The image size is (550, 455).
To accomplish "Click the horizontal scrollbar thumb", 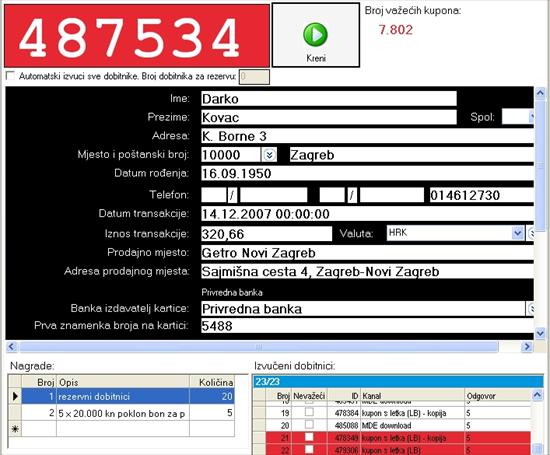I will click(259, 347).
